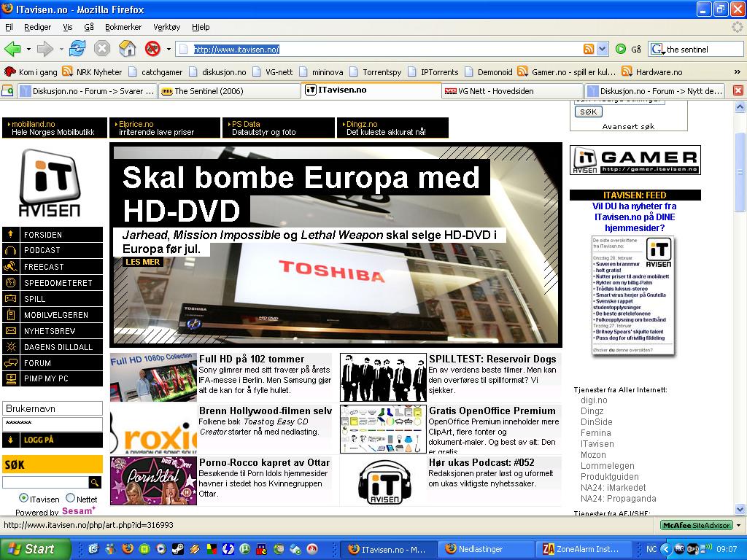Open Back button history dropdown
Screen dimensions: 747x560
(28, 49)
